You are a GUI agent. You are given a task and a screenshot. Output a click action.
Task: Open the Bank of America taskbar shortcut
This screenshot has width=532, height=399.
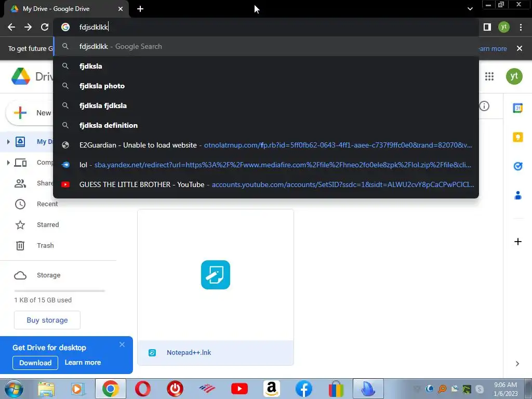(207, 389)
